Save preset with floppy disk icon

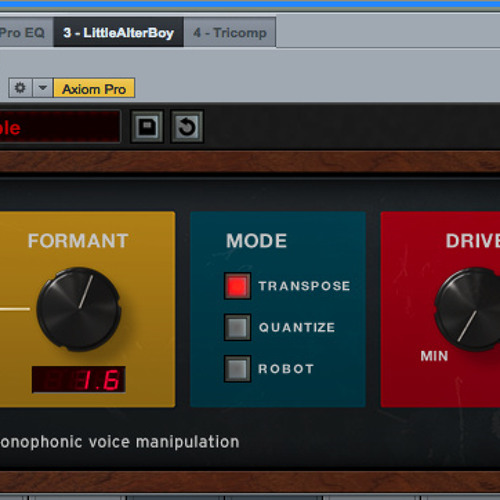point(147,127)
